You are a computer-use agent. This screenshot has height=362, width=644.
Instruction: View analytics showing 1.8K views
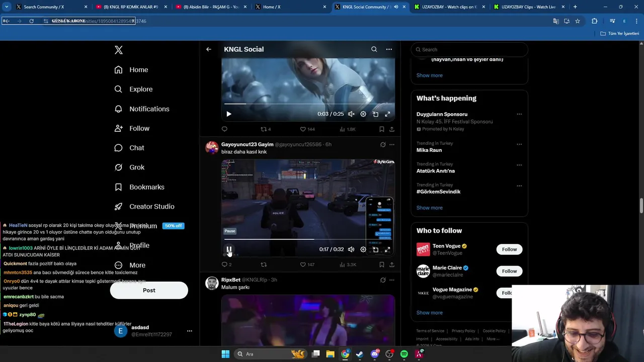tap(348, 129)
